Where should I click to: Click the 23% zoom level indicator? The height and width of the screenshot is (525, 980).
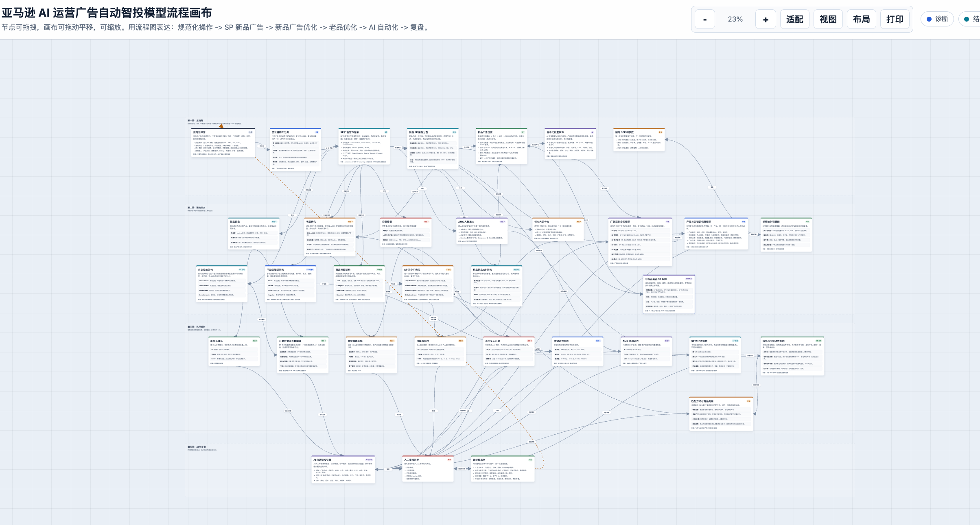click(735, 20)
